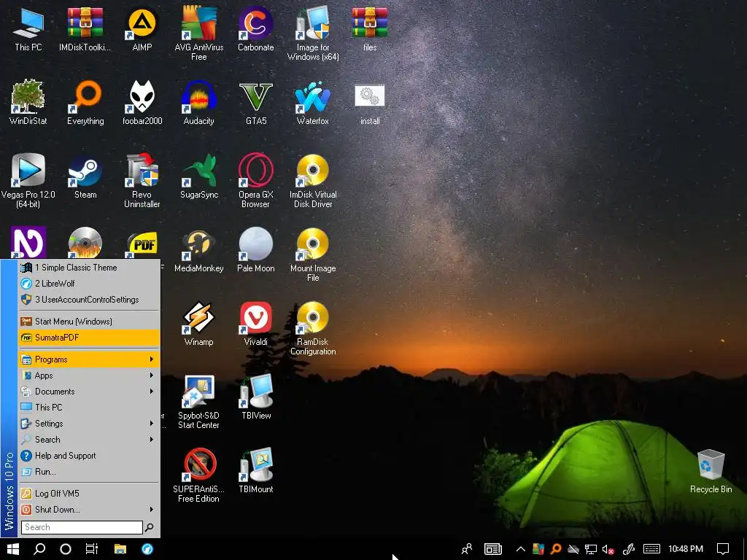Select the RamDisk Configuration icon
Viewport: 747px width, 560px height.
(313, 327)
